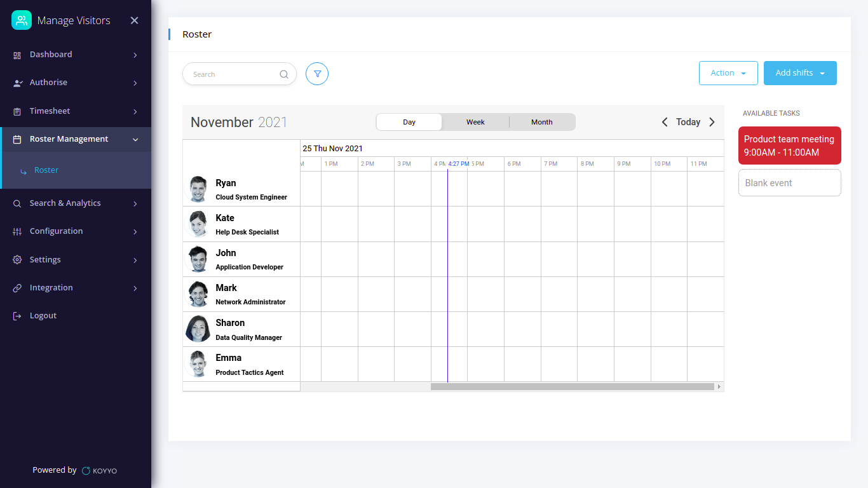868x488 pixels.
Task: Click the Search & Analytics magnifier icon
Action: tap(17, 204)
